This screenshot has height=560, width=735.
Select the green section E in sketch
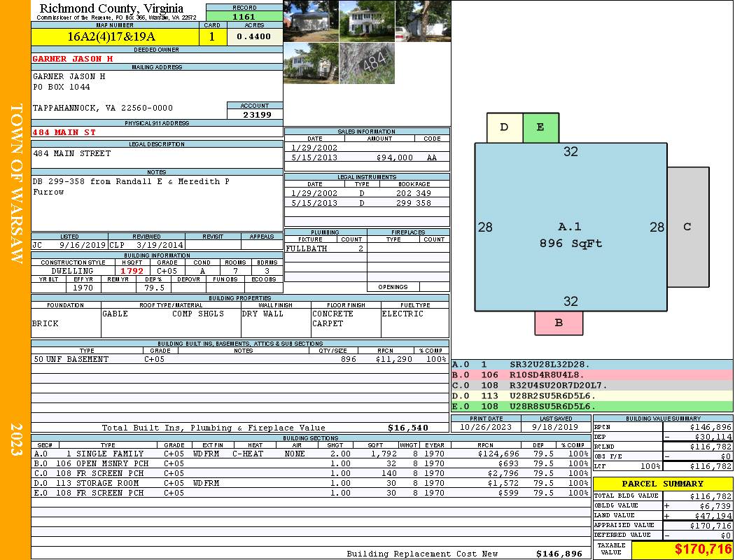click(540, 127)
